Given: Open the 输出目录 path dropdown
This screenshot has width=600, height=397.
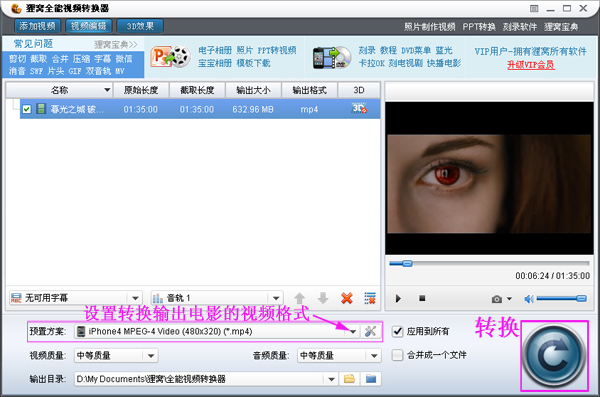Looking at the screenshot, I should (331, 379).
